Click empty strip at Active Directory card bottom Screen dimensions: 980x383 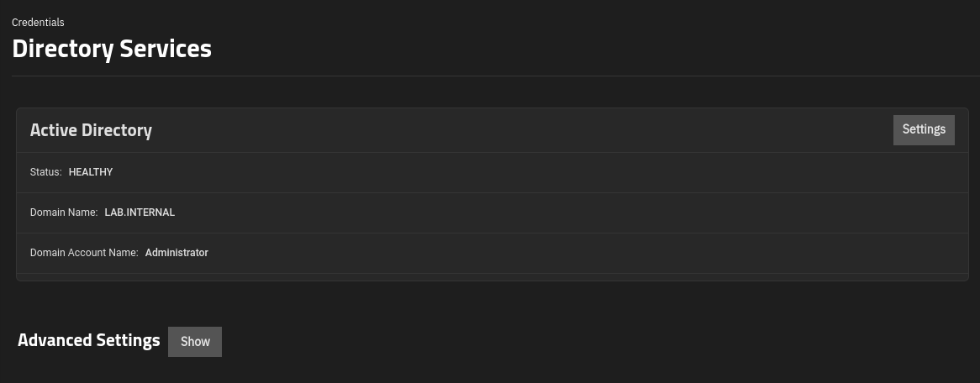click(x=487, y=277)
